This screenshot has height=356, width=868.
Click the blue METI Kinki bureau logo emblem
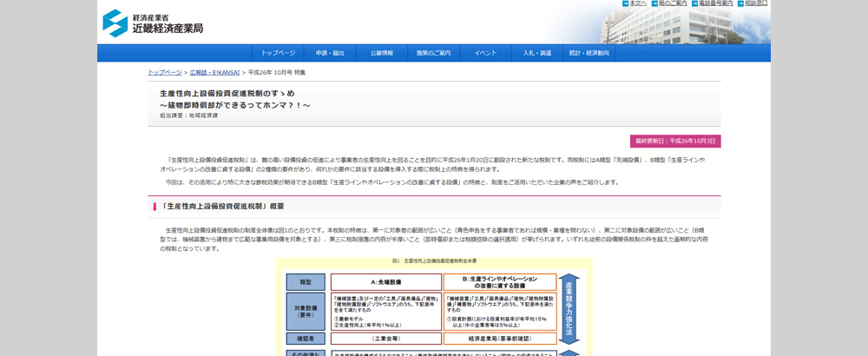point(115,23)
